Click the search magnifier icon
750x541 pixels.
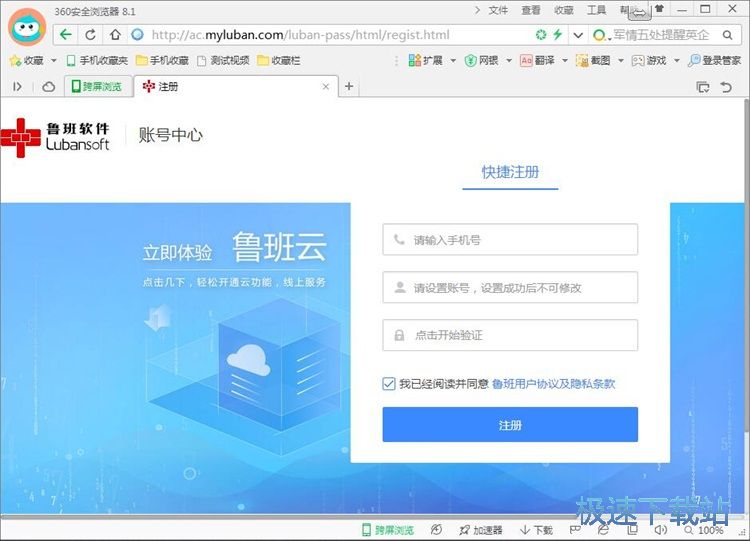click(728, 35)
